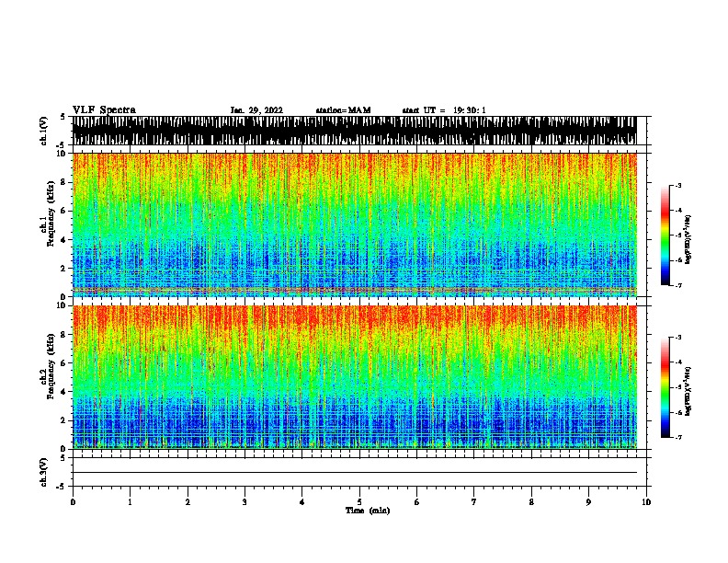The width and height of the screenshot is (728, 563).
Task: Click the ch.1 spectrogram '4' kHz tick label
Action: (64, 240)
